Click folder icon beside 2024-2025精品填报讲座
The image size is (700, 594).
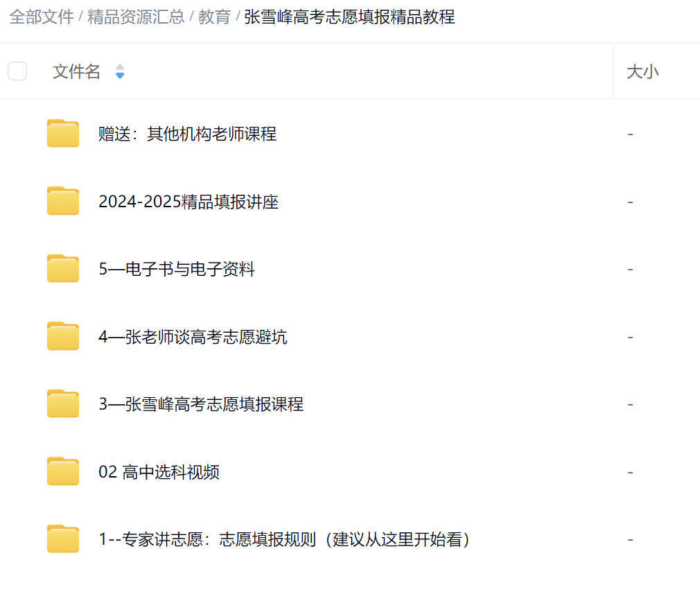[62, 201]
